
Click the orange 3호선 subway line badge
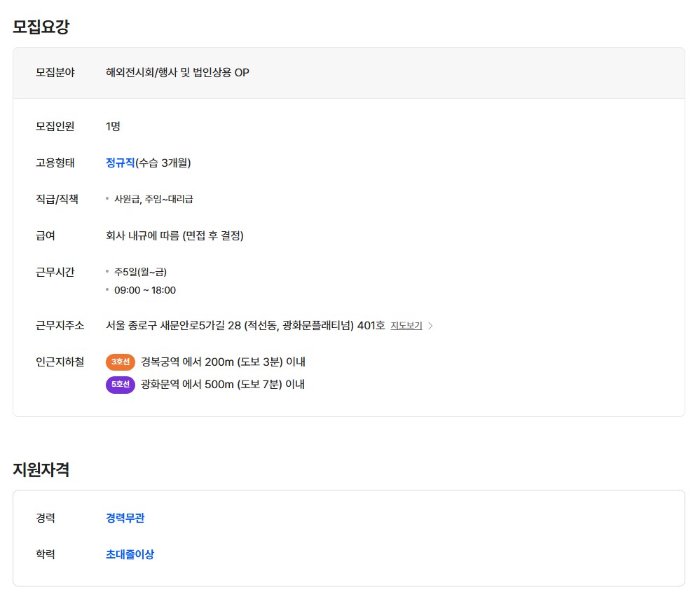pyautogui.click(x=121, y=362)
